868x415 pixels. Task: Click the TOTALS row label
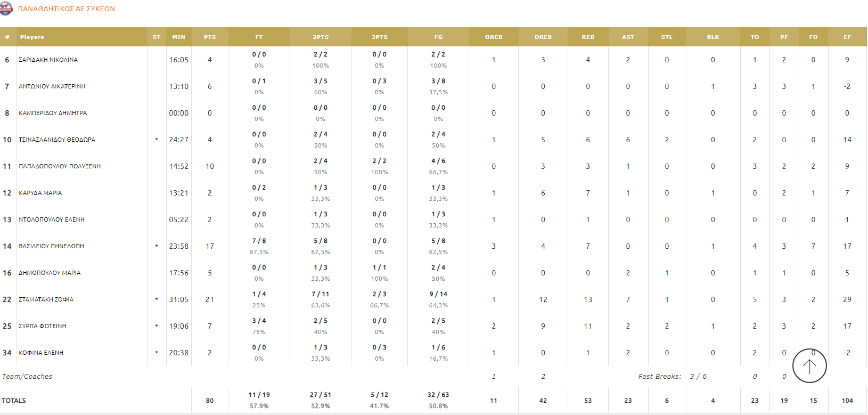[x=14, y=401]
